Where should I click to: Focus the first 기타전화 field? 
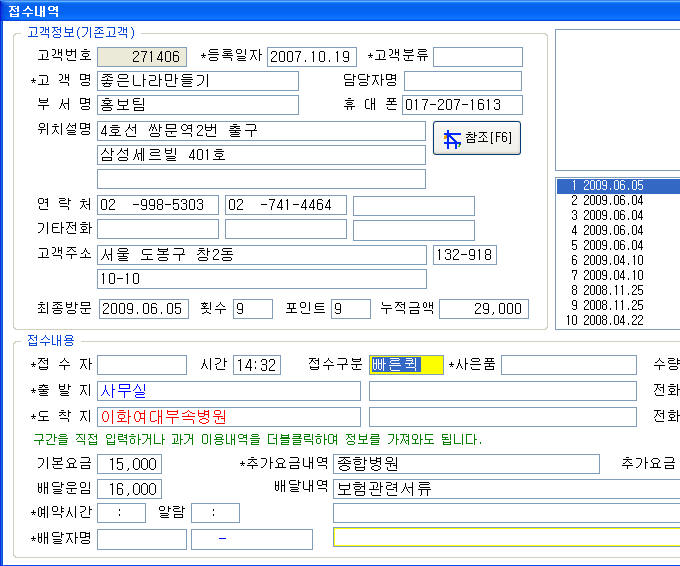pos(158,229)
